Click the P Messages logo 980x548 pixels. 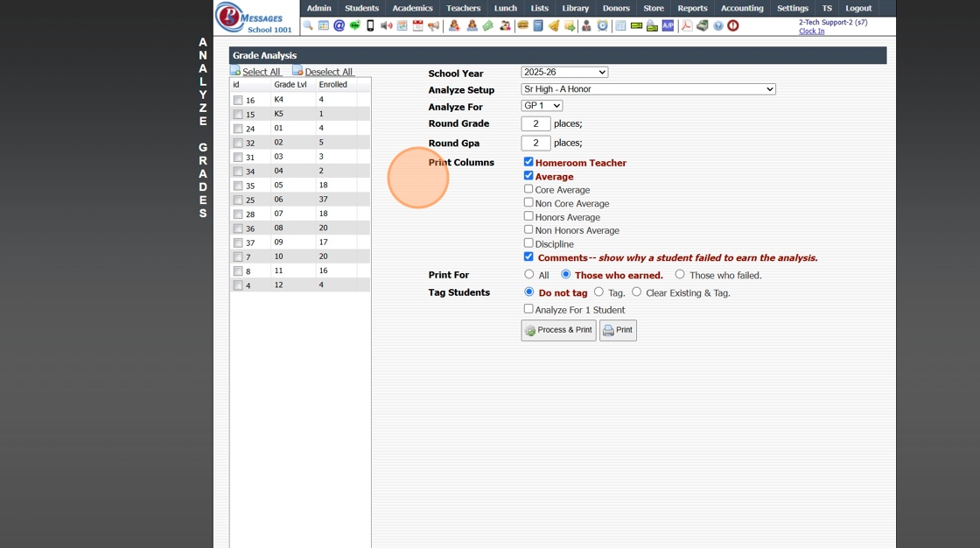click(x=255, y=17)
